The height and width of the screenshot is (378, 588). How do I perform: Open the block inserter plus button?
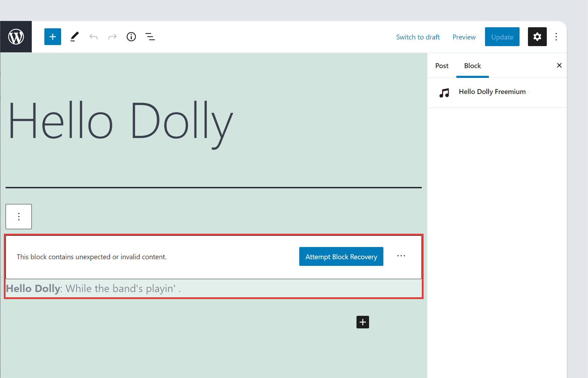tap(53, 37)
